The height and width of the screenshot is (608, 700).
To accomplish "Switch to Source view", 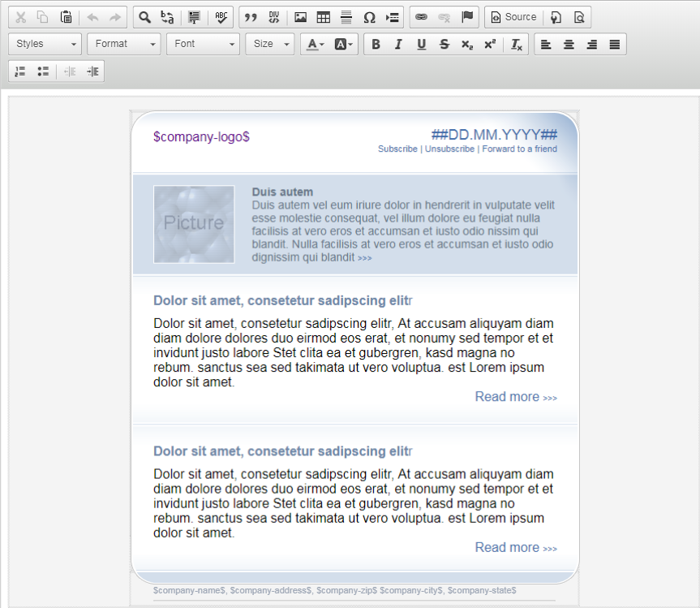I will click(x=513, y=17).
